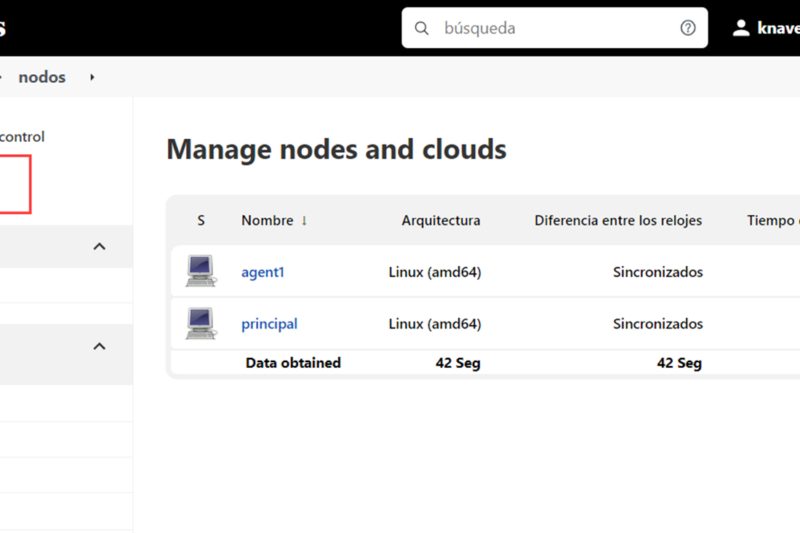Click 42 Seg under clock difference column
800x533 pixels.
click(x=679, y=363)
